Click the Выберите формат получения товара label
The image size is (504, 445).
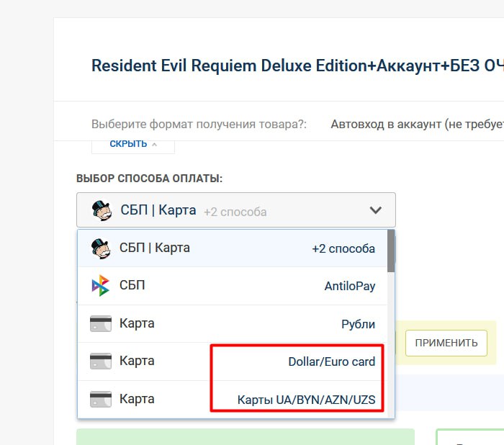coord(199,124)
